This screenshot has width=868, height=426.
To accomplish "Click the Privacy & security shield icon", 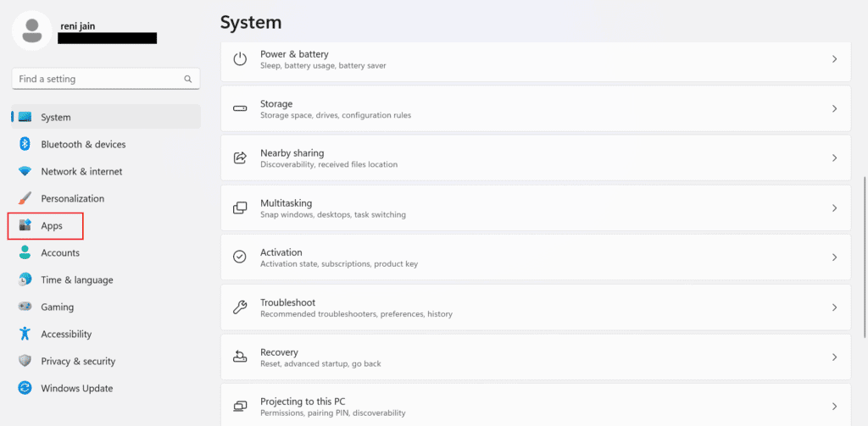I will coord(25,361).
